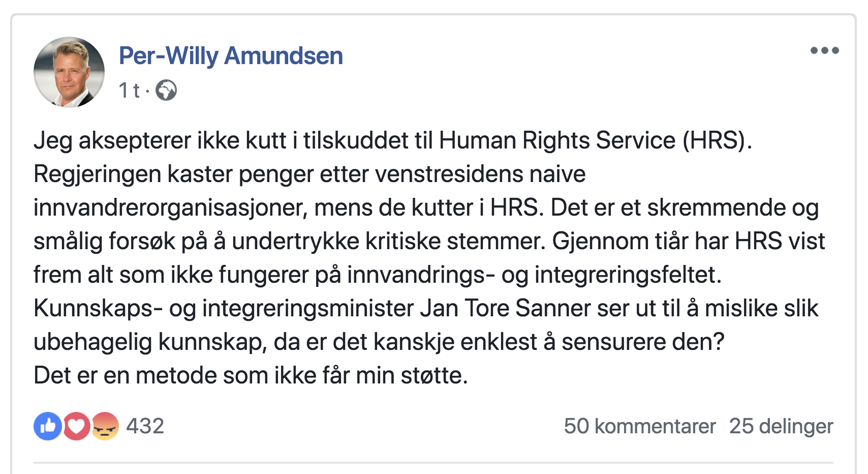Image resolution: width=868 pixels, height=474 pixels.
Task: Click the word 'integreringsfeltet' in the post
Action: coord(628,275)
